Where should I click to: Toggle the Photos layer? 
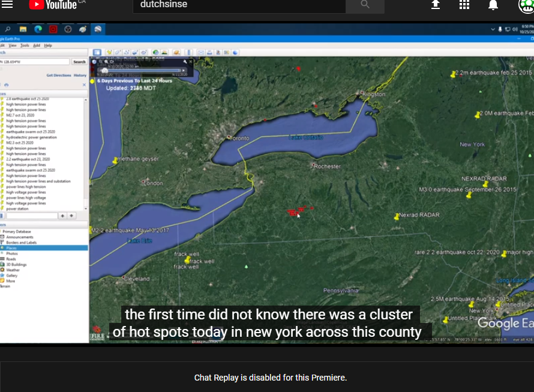coord(11,253)
